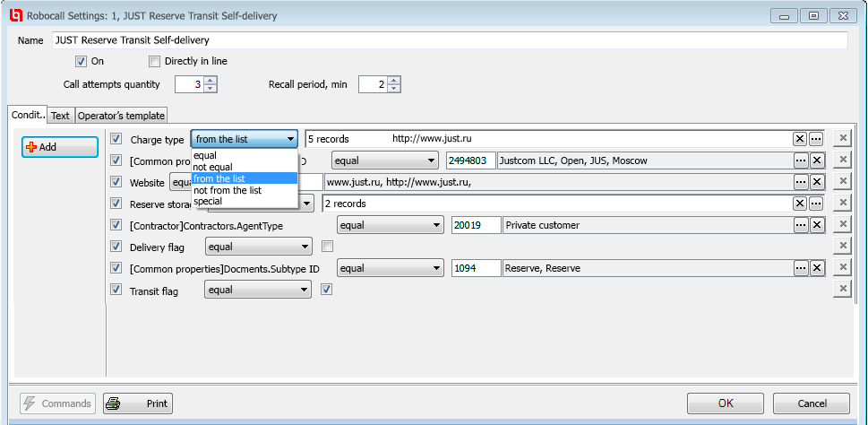
Task: Remove the Transit flag condition row
Action: point(842,289)
